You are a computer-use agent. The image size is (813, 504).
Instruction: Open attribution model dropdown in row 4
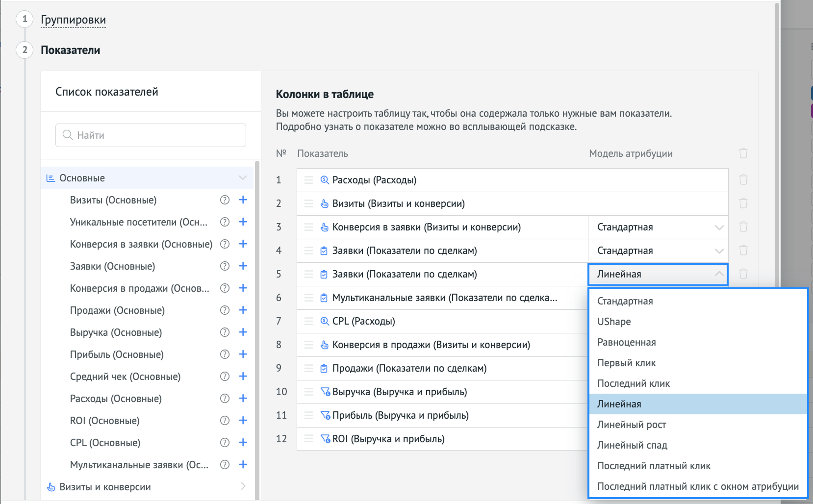pyautogui.click(x=658, y=251)
